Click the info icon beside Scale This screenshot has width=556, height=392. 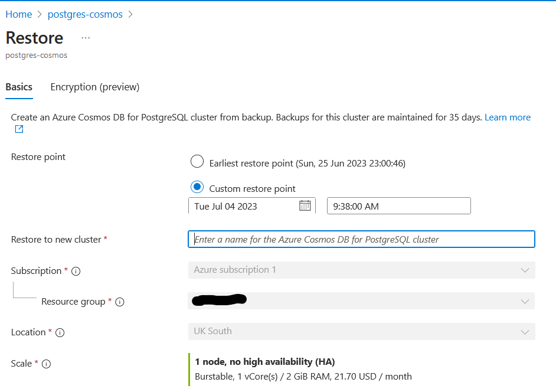[x=46, y=364]
